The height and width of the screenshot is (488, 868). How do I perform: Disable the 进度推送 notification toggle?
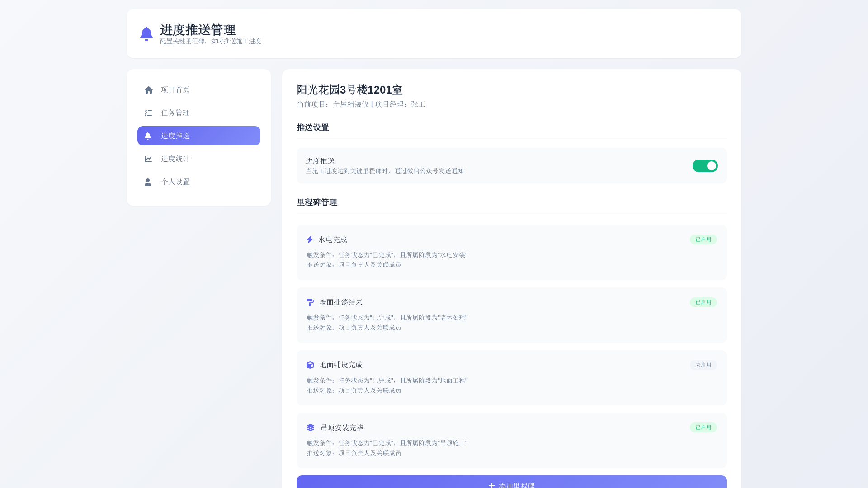tap(705, 166)
